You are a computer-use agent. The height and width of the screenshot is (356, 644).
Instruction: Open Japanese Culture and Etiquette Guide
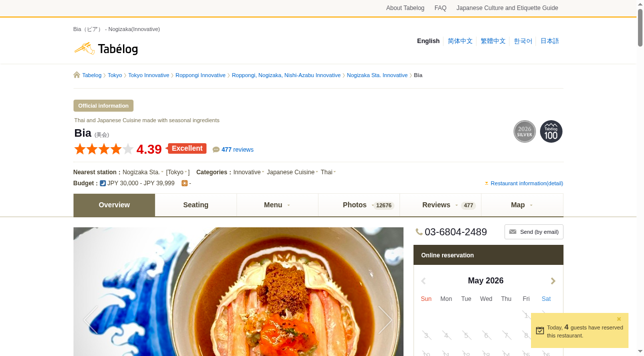[x=507, y=8]
